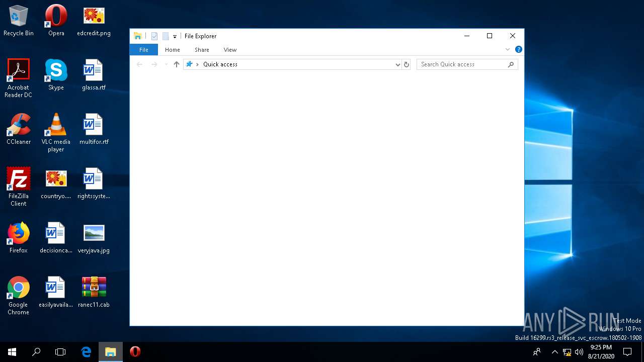644x362 pixels.
Task: Open the Windows Start menu
Action: pos(12,352)
